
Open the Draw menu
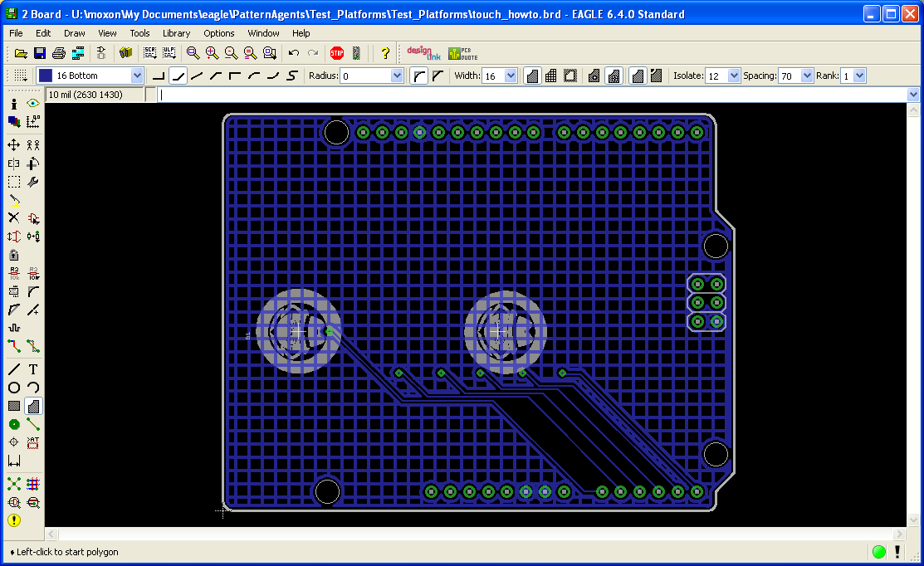[74, 33]
